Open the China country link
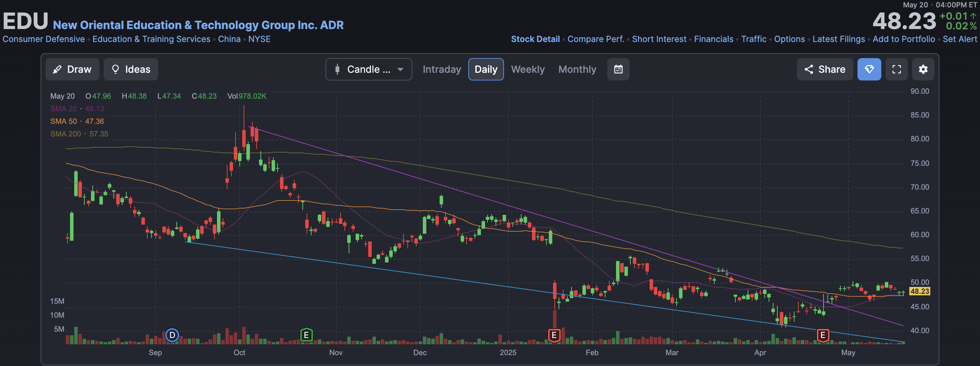 point(229,39)
